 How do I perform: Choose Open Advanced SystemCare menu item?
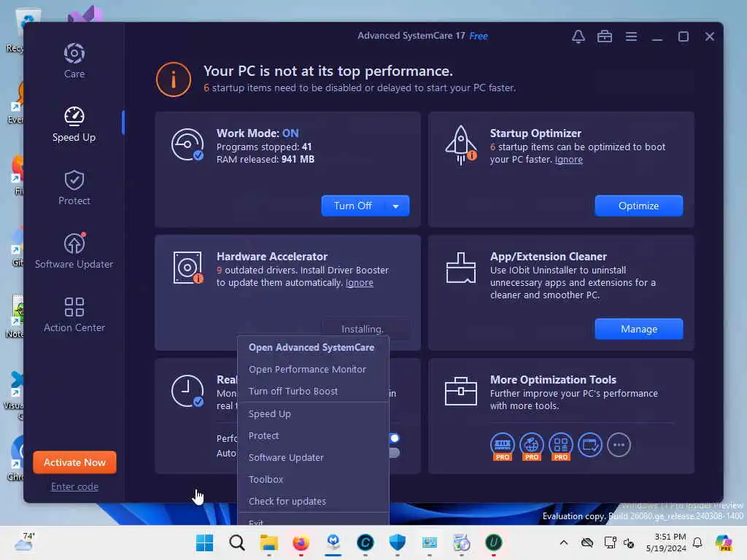[x=311, y=348]
